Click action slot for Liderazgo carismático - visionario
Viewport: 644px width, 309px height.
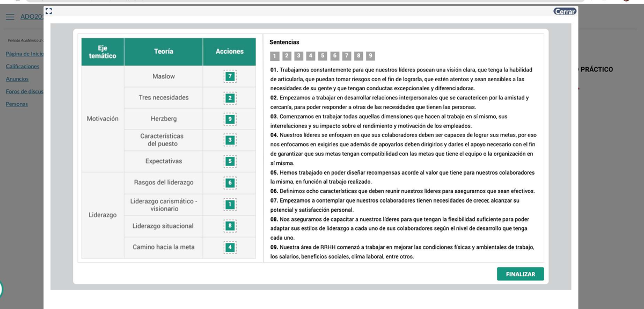coord(230,204)
